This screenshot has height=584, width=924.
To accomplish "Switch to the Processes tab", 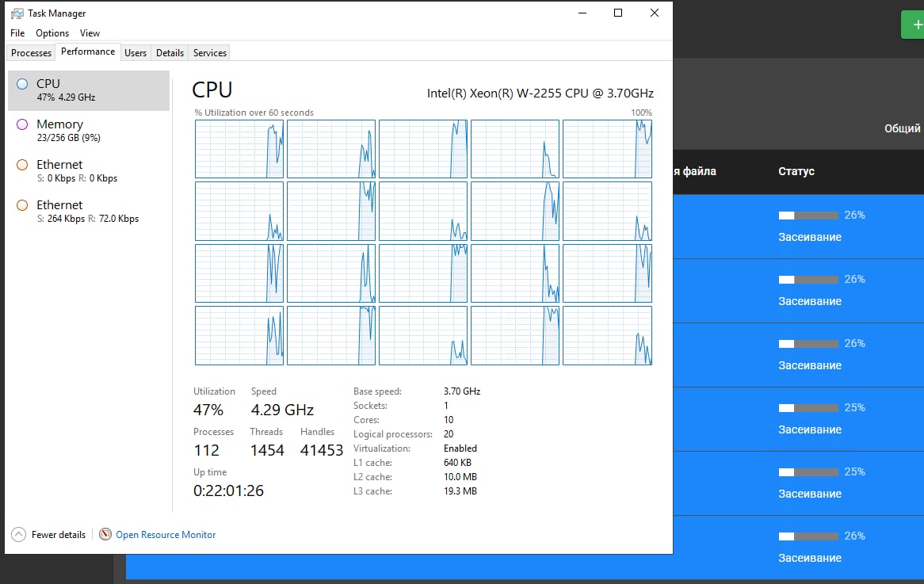I will (x=31, y=53).
